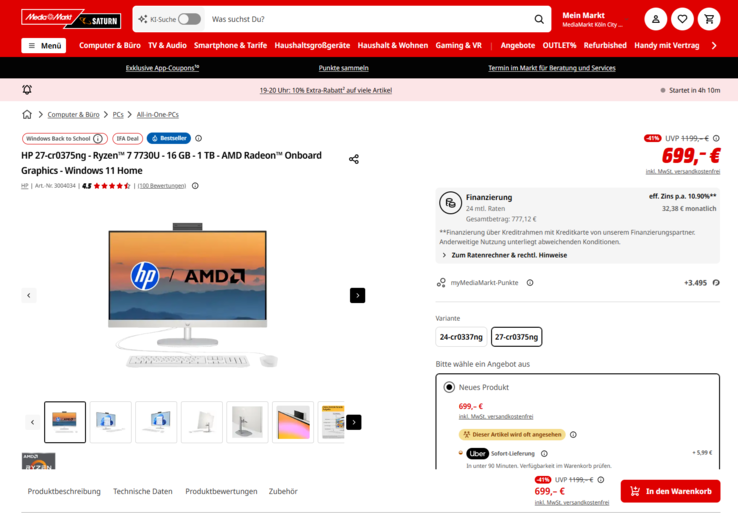This screenshot has height=513, width=738.
Task: Click info icon in Windows Back to School badge
Action: 98,138
